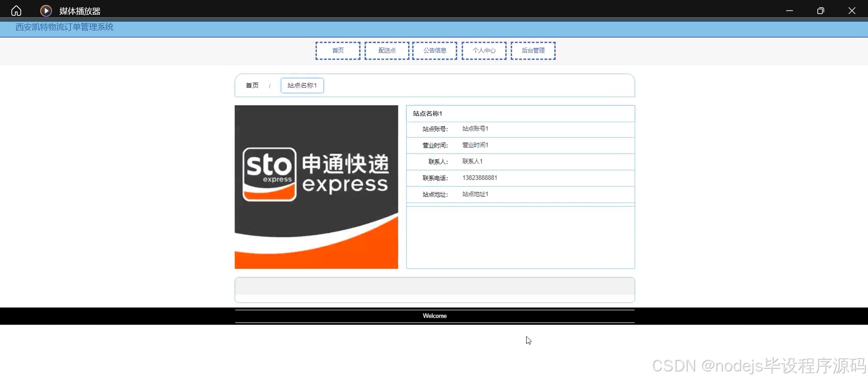Viewport: 868px width, 380px height.
Task: Select the 联系人1 value text
Action: pyautogui.click(x=472, y=161)
